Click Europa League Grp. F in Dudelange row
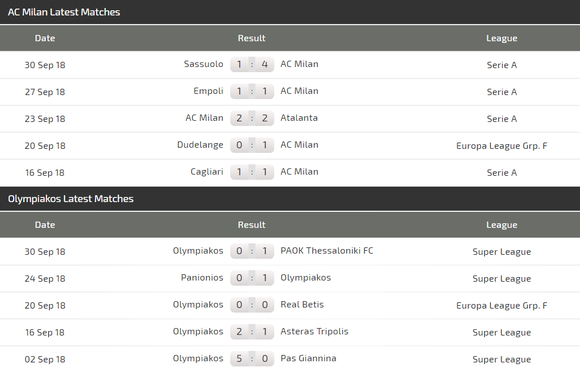Viewport: 580px width, 371px height. point(502,146)
